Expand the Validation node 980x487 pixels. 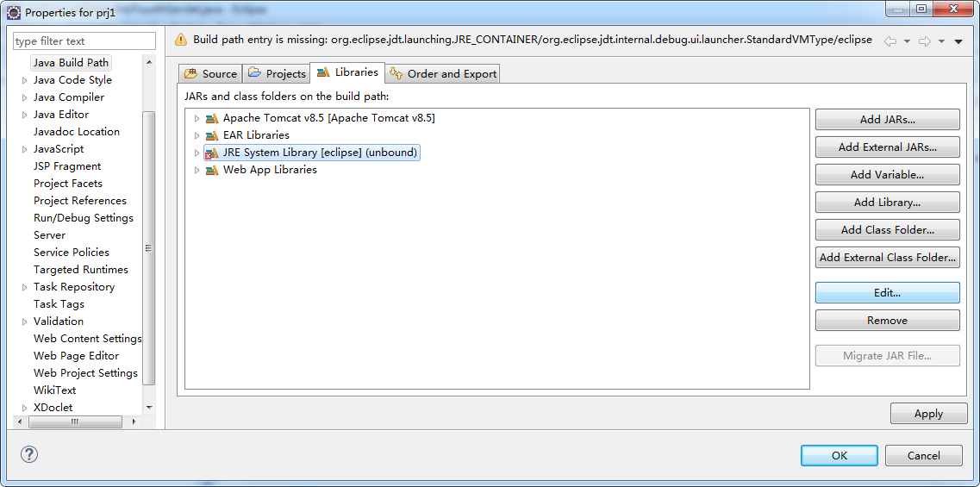(x=24, y=322)
